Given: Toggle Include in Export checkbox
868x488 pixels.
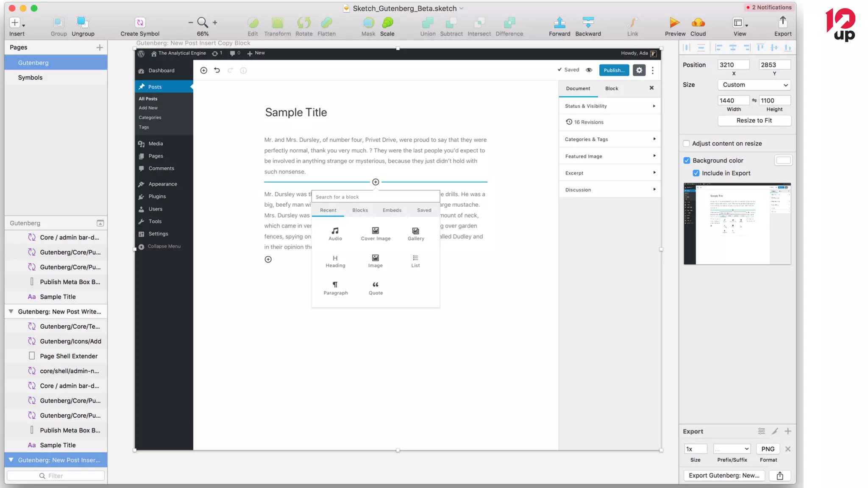Looking at the screenshot, I should click(696, 173).
